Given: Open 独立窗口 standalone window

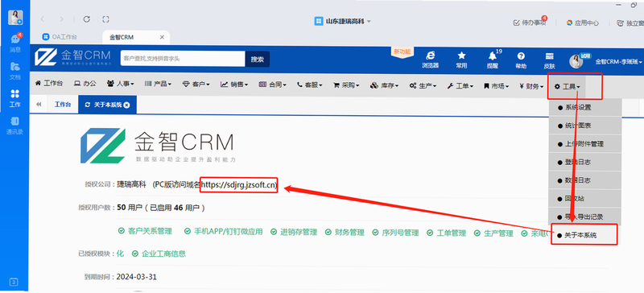Looking at the screenshot, I should [x=630, y=23].
